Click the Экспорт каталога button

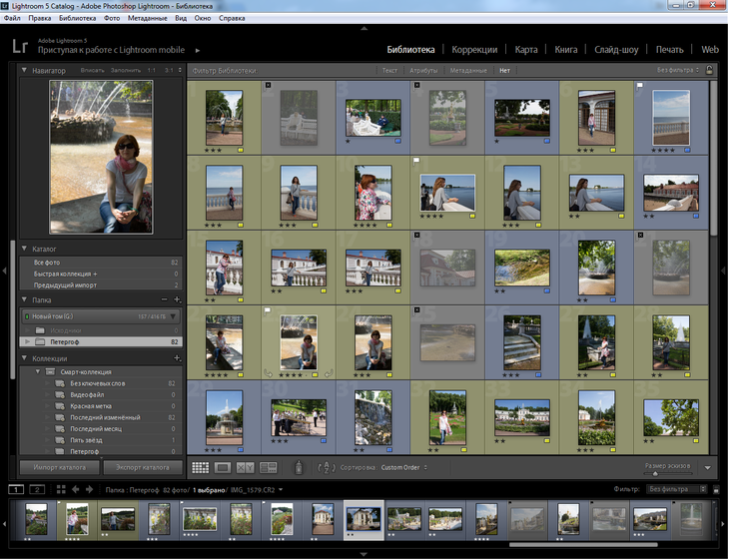click(144, 467)
